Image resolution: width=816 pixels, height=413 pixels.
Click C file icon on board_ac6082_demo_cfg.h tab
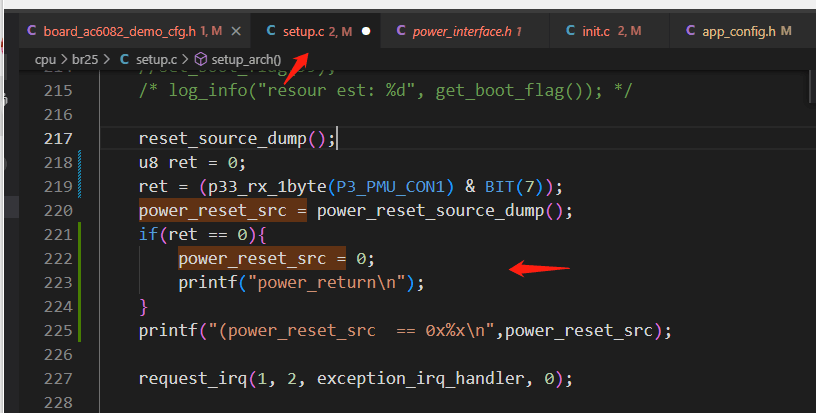[x=31, y=31]
